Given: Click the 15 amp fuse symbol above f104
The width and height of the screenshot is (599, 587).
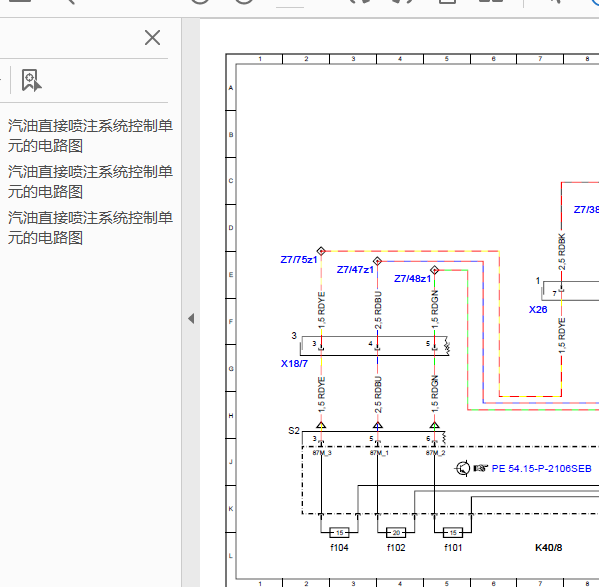Looking at the screenshot, I should (339, 532).
